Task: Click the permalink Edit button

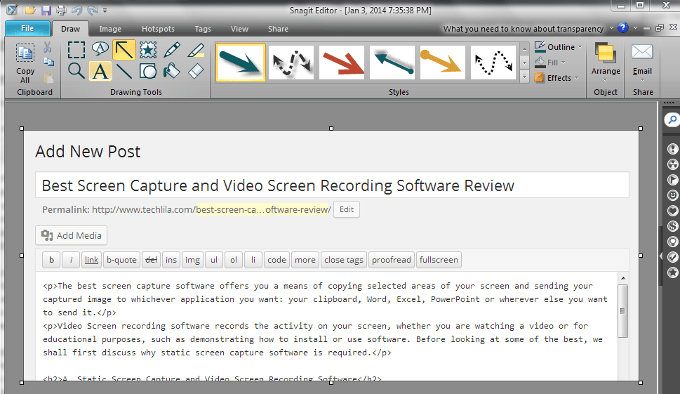Action: [x=347, y=209]
